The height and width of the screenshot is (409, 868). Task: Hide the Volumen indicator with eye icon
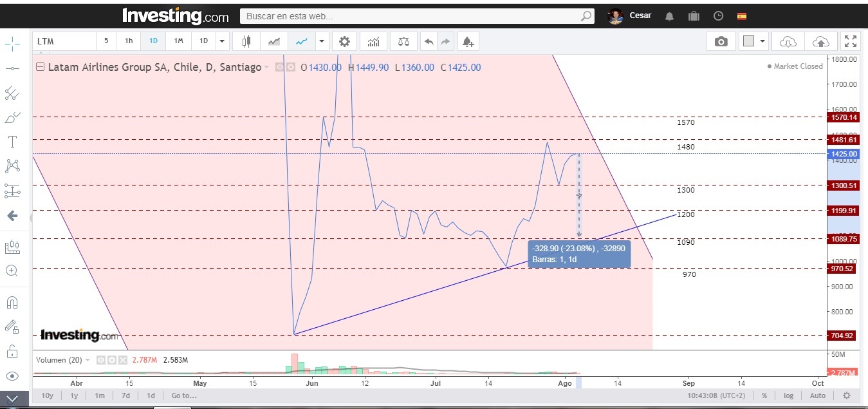100,360
